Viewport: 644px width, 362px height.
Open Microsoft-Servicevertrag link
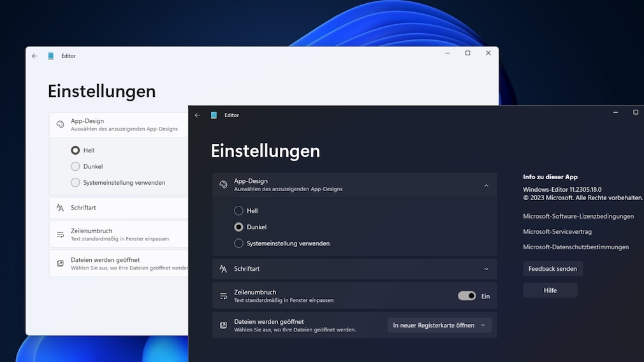point(557,231)
